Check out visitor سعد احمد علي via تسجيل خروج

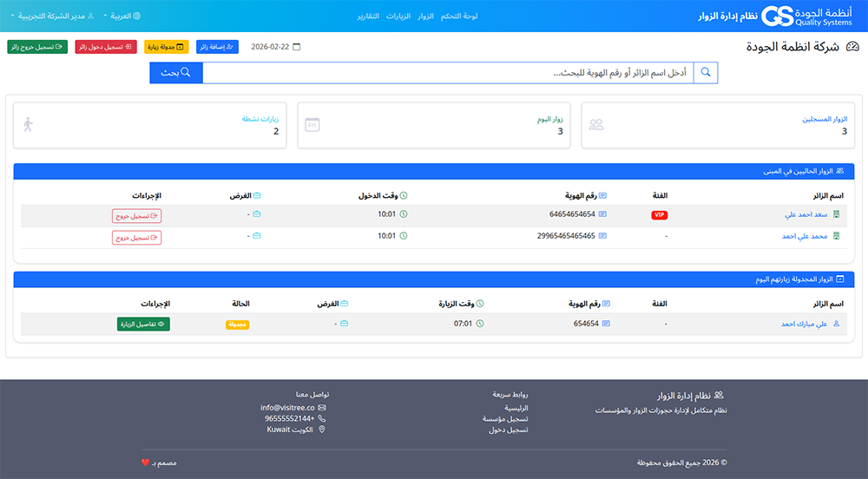(x=136, y=215)
